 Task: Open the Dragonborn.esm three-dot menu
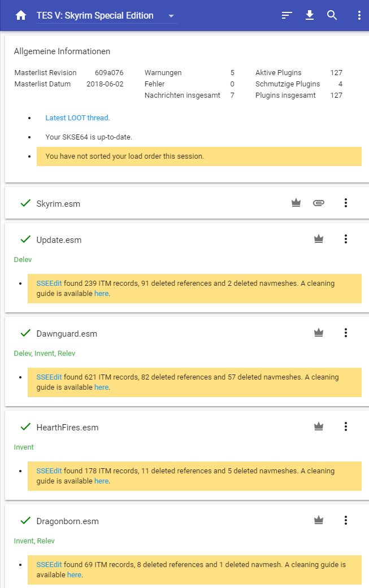click(346, 521)
